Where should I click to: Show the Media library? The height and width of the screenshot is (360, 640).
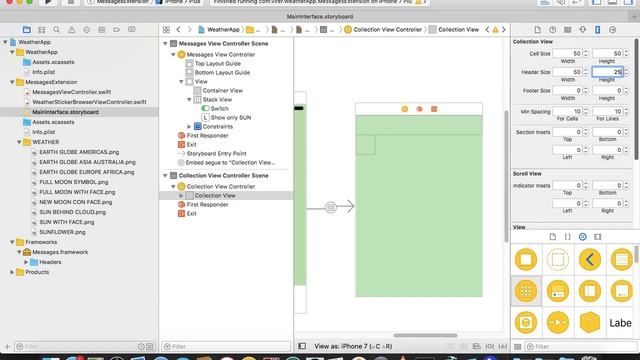598,237
